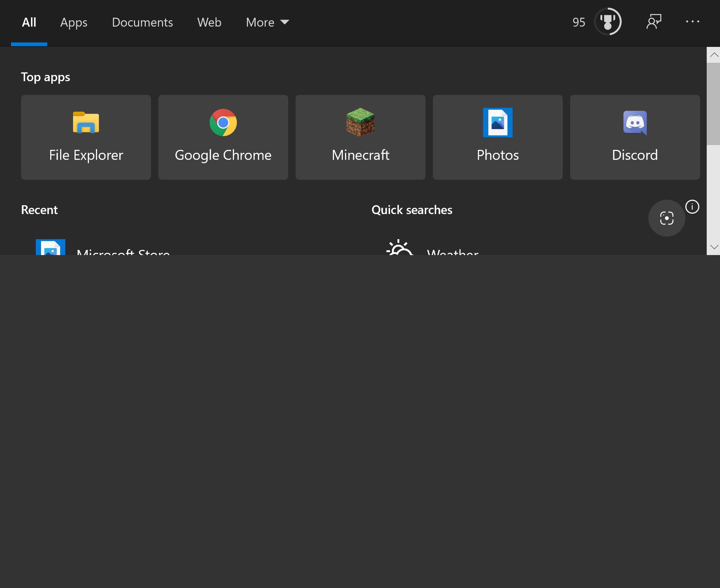The height and width of the screenshot is (588, 720).
Task: Launch Discord from Top apps
Action: [x=635, y=137]
